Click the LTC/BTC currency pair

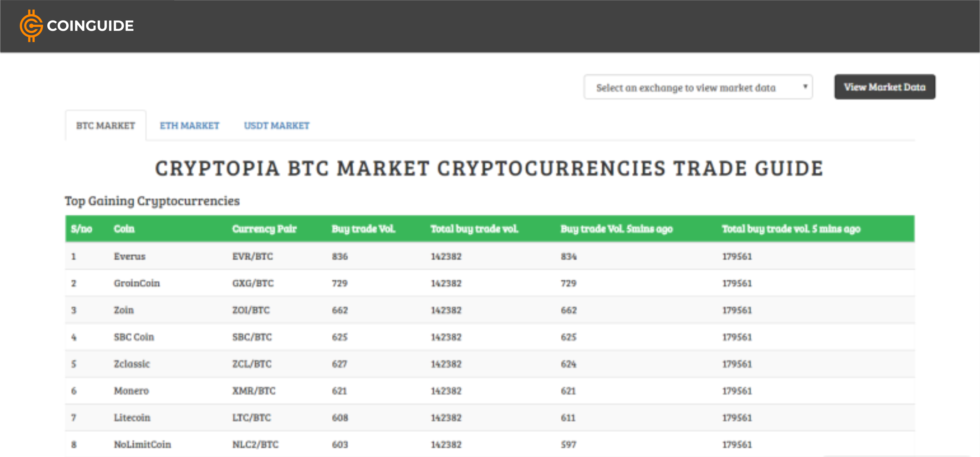252,417
